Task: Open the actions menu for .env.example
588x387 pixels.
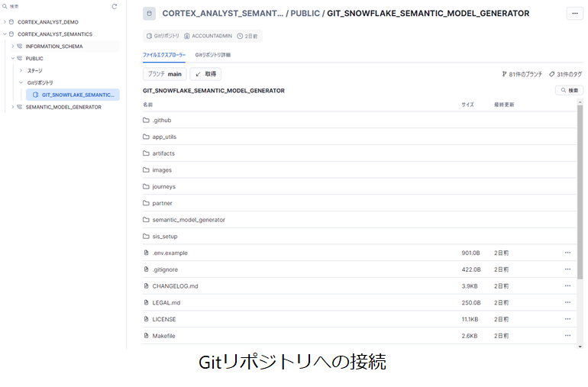Action: [567, 253]
